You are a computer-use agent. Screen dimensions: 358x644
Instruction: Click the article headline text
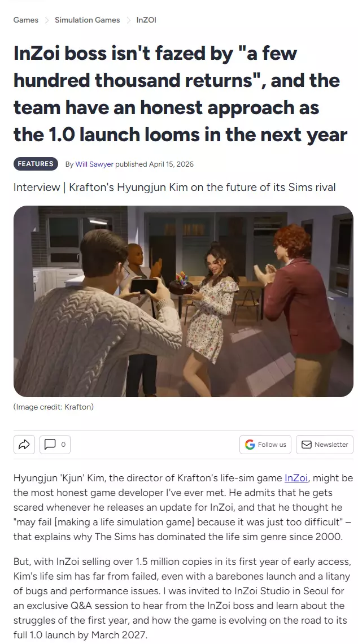click(180, 94)
